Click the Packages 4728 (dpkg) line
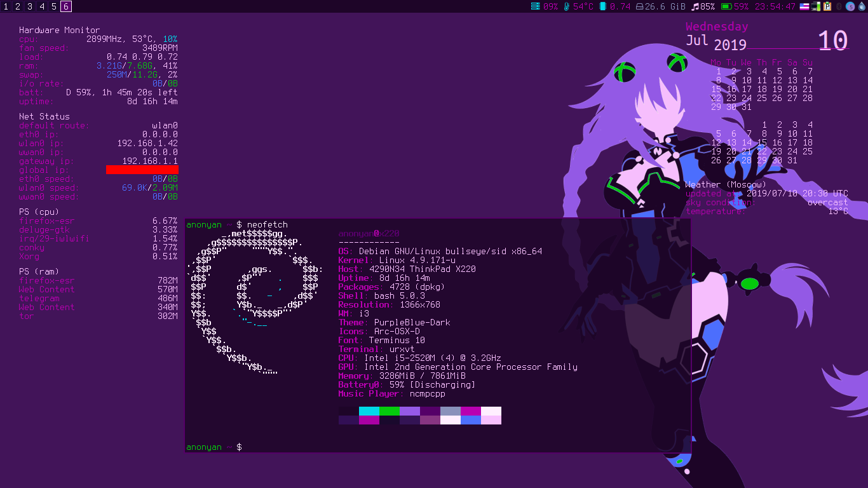The height and width of the screenshot is (488, 868). pos(391,287)
